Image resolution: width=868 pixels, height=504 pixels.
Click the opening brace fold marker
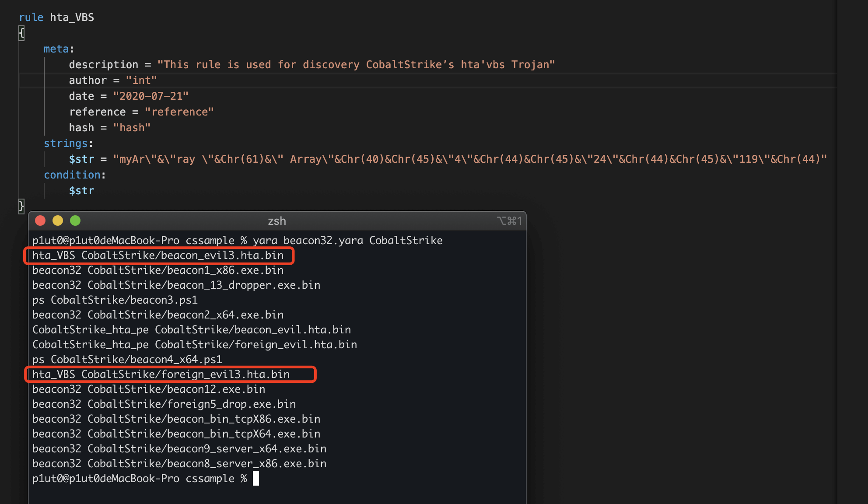[x=21, y=33]
